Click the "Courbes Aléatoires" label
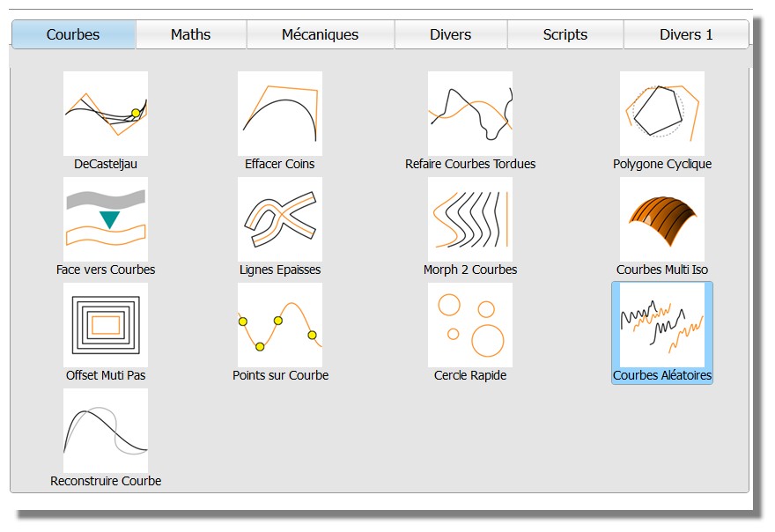Image resolution: width=775 pixels, height=532 pixels. pyautogui.click(x=661, y=376)
